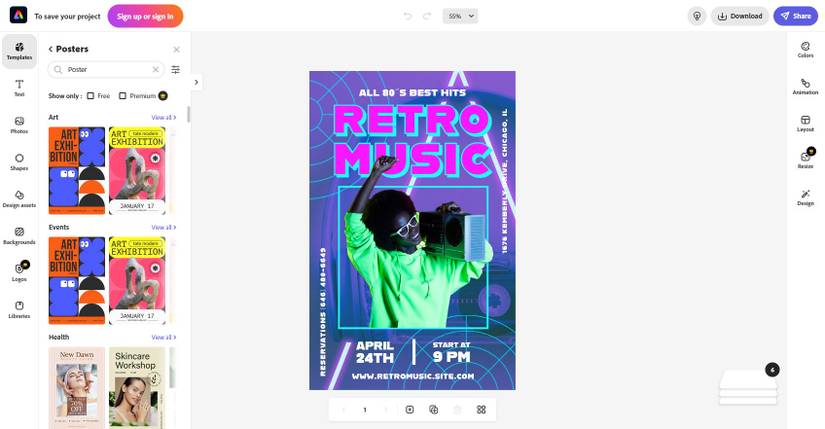Open the Layout options
This screenshot has width=825, height=429.
click(x=805, y=124)
